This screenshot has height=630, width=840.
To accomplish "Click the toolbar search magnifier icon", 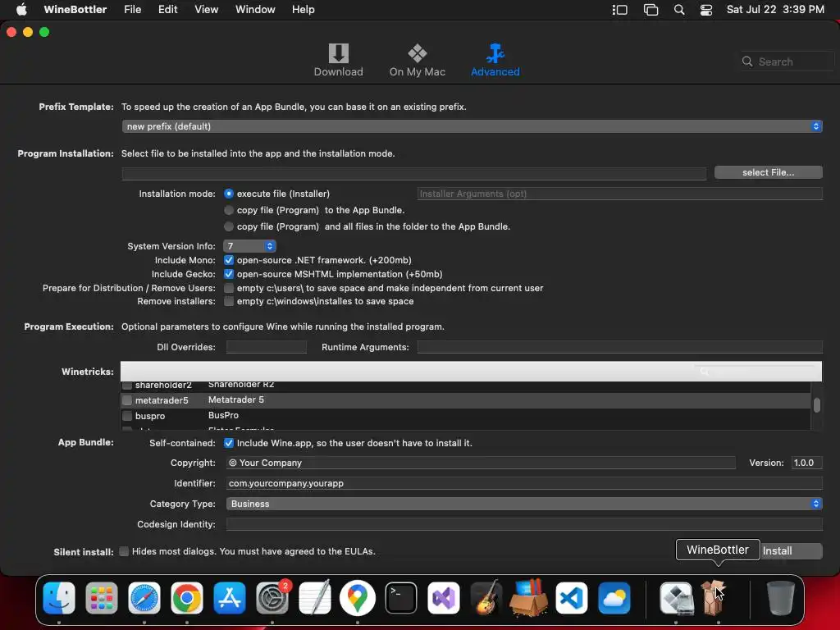I will tap(746, 62).
